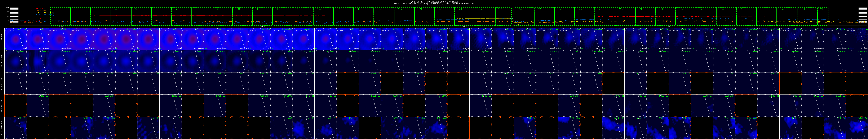Click the blue 0.1-17 MeV legend label
The width and height of the screenshot is (868, 139).
point(45,14)
